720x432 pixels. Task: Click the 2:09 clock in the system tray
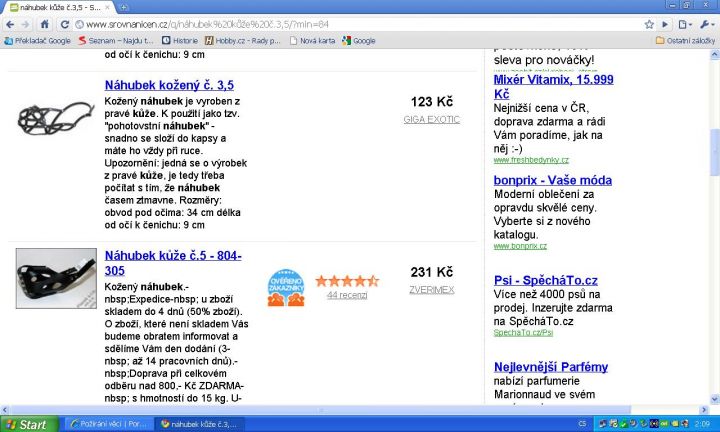pos(702,424)
